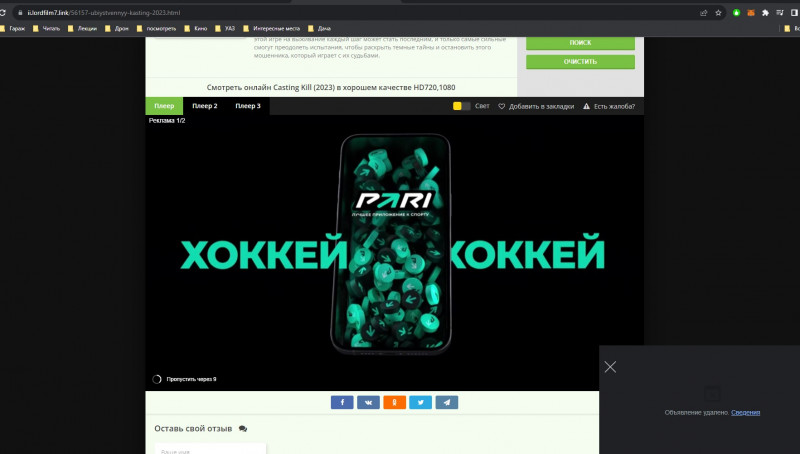Image resolution: width=800 pixels, height=454 pixels.
Task: Click the comments icon beside Оставь свой отзыв
Action: click(x=243, y=428)
